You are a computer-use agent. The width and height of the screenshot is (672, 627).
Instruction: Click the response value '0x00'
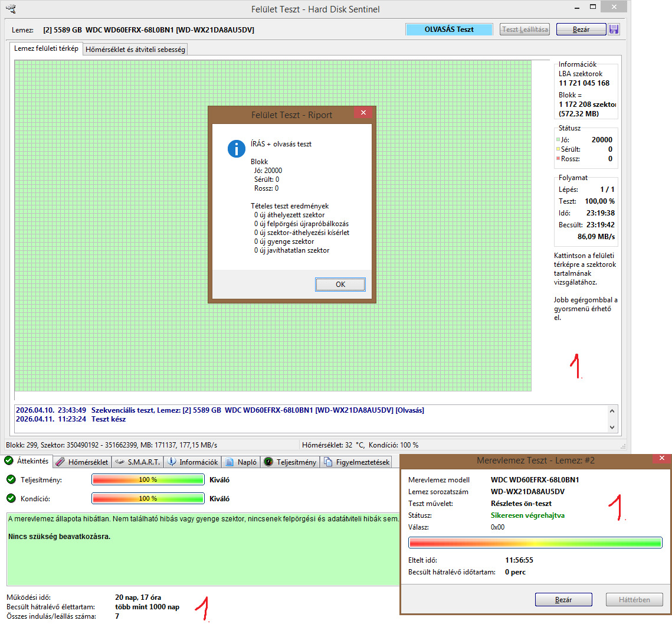(x=497, y=527)
